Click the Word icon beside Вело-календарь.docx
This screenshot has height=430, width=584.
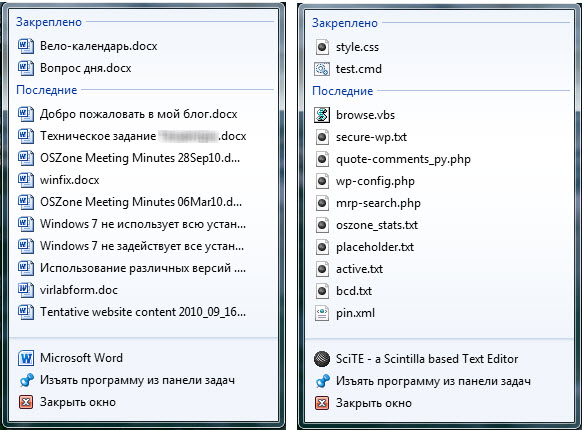(26, 46)
